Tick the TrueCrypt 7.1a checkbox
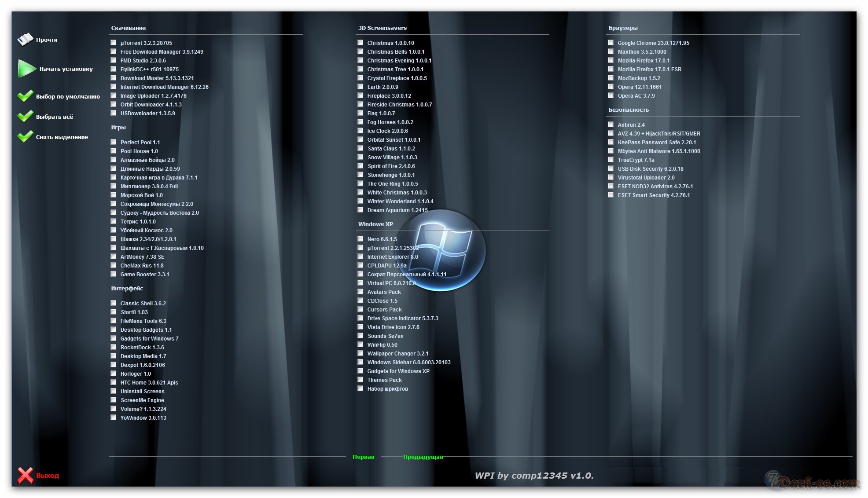868x498 pixels. pyautogui.click(x=611, y=160)
